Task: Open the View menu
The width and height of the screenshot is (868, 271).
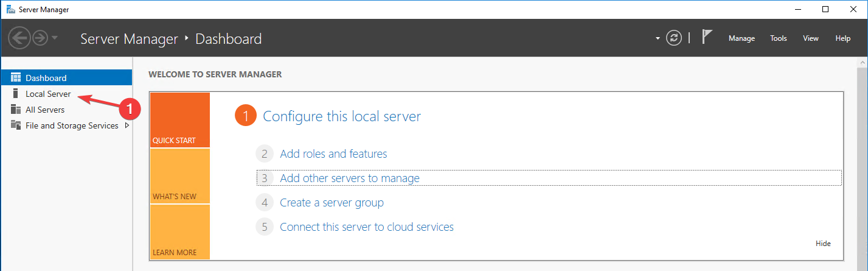Action: [810, 38]
